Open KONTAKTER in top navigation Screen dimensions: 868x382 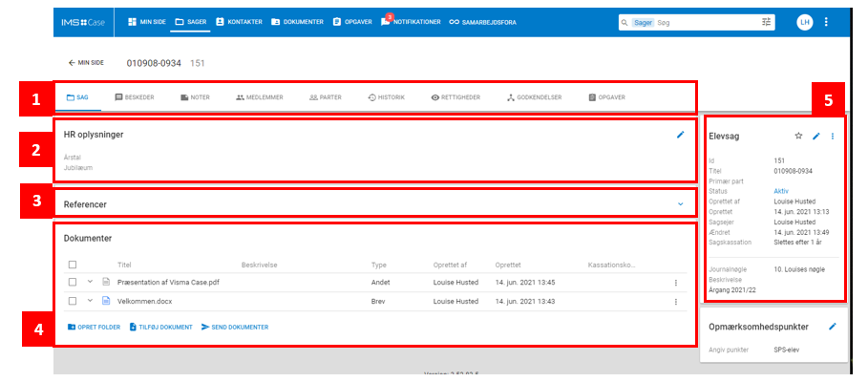click(x=239, y=22)
